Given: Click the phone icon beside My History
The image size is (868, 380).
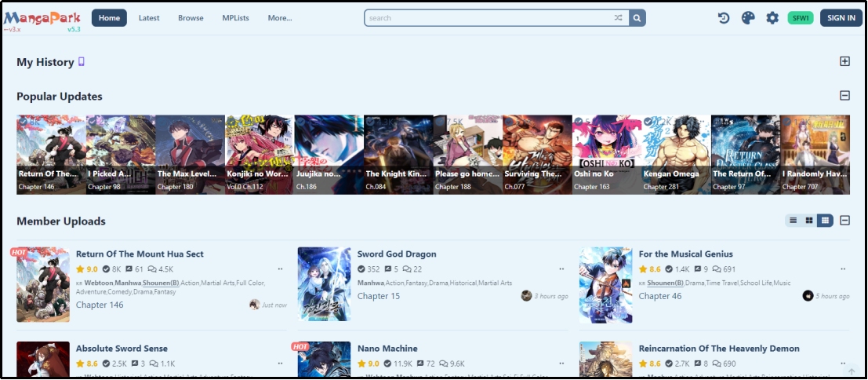Looking at the screenshot, I should (x=81, y=62).
